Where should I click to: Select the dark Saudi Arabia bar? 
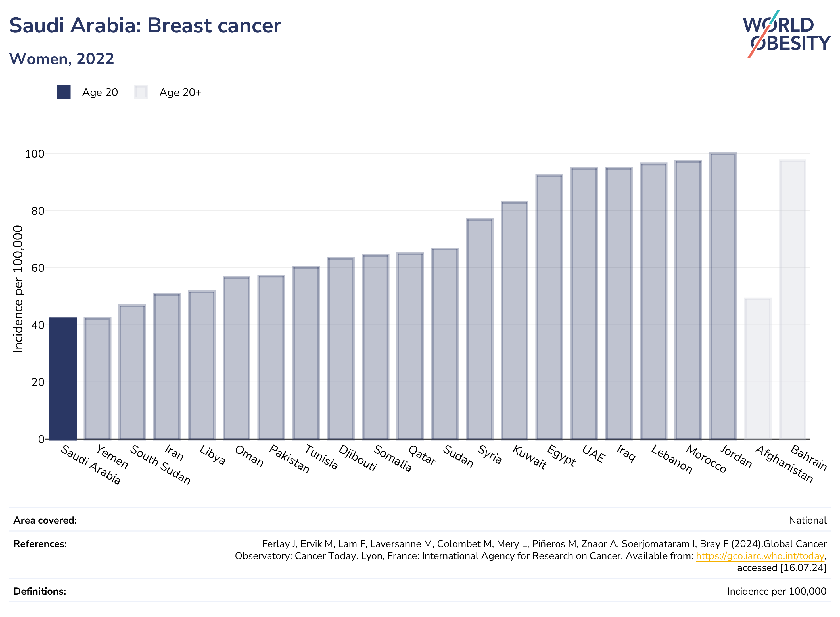pos(63,378)
